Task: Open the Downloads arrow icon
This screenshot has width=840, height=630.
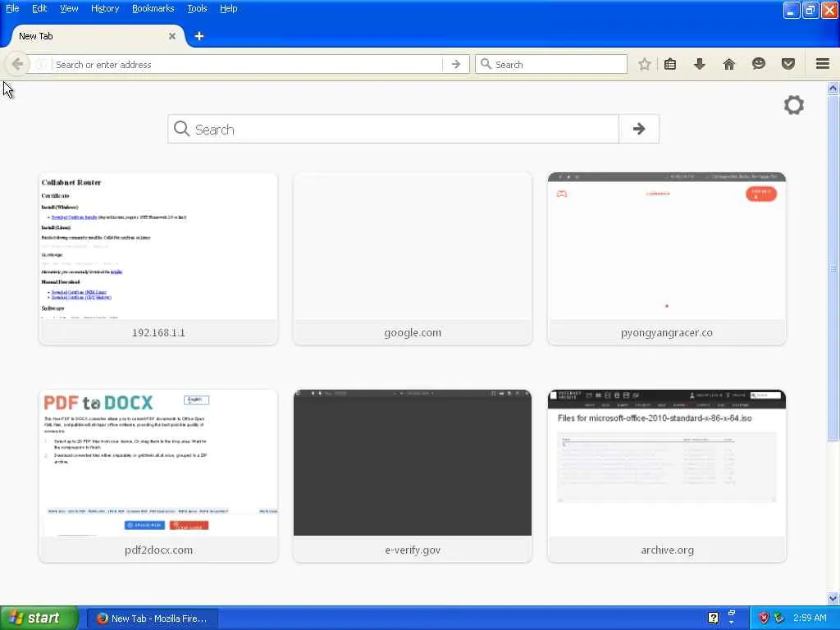Action: pos(700,64)
